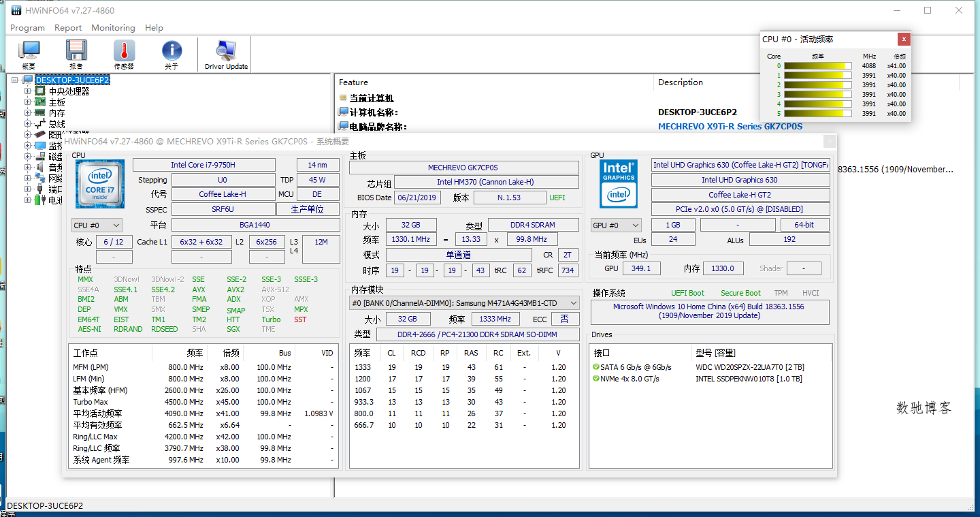Click the monitor icon in tree
The image size is (980, 517).
point(40,146)
